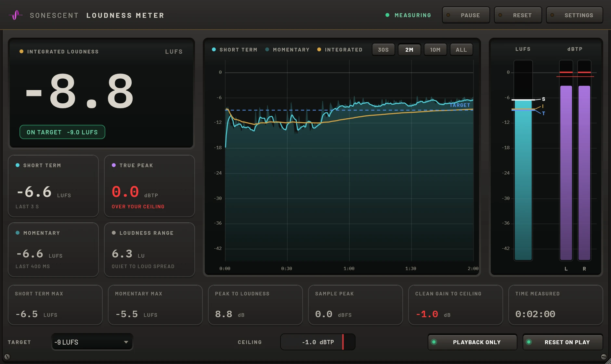Image resolution: width=611 pixels, height=364 pixels.
Task: Click the red ceiling indicator bar
Action: 343,342
